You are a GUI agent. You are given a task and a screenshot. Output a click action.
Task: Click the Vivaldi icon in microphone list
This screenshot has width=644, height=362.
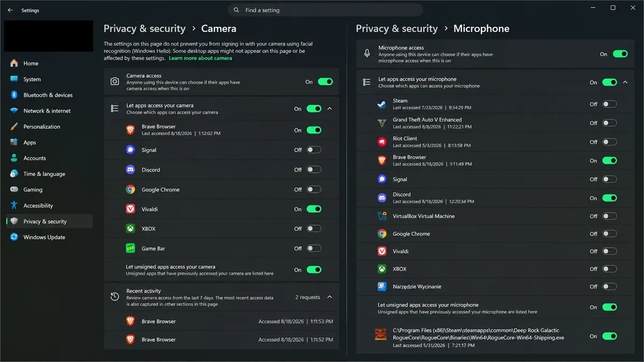(x=382, y=251)
